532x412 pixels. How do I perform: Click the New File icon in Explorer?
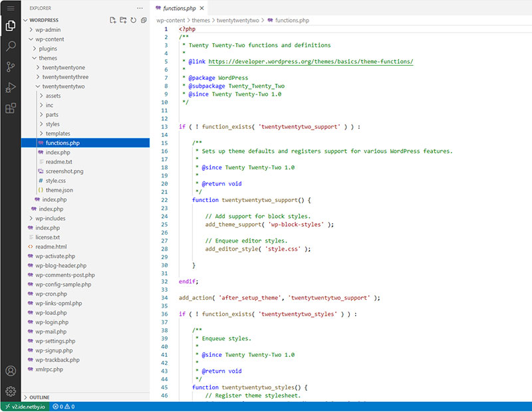pos(113,21)
